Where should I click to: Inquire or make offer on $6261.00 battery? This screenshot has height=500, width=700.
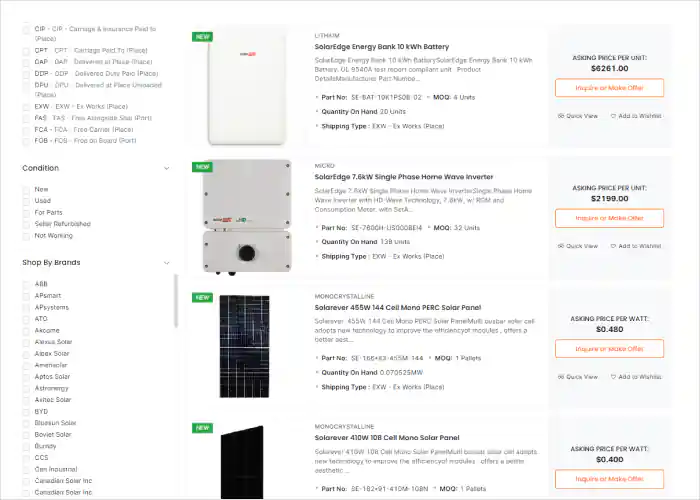(x=609, y=88)
